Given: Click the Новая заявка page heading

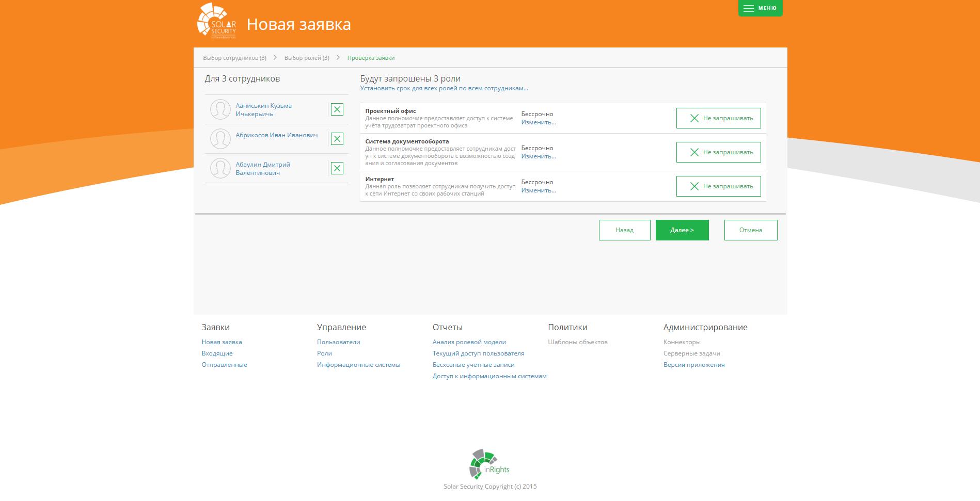Looking at the screenshot, I should coord(299,24).
